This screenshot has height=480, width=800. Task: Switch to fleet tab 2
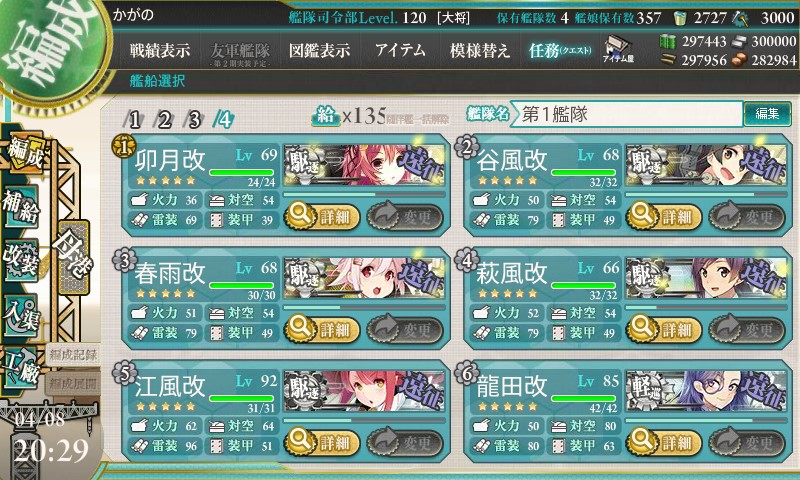click(164, 120)
